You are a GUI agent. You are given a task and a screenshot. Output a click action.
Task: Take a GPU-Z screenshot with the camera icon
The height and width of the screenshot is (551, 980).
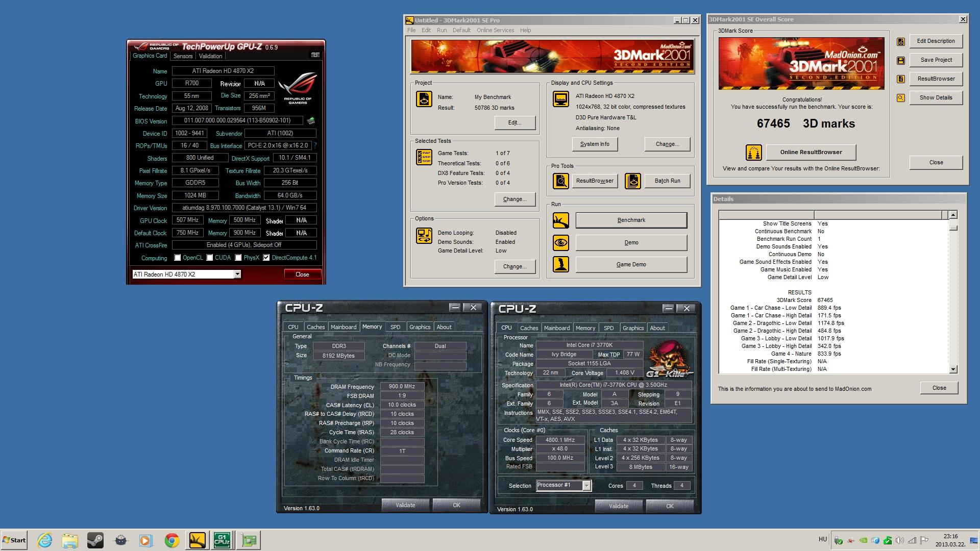coord(315,55)
